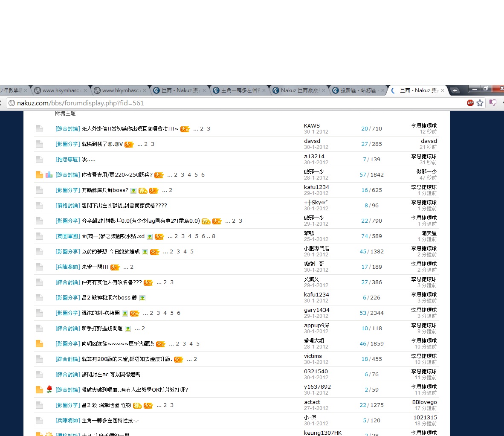
Task: Open thread 仲有冇其他人有改名書???
Action: [112, 282]
